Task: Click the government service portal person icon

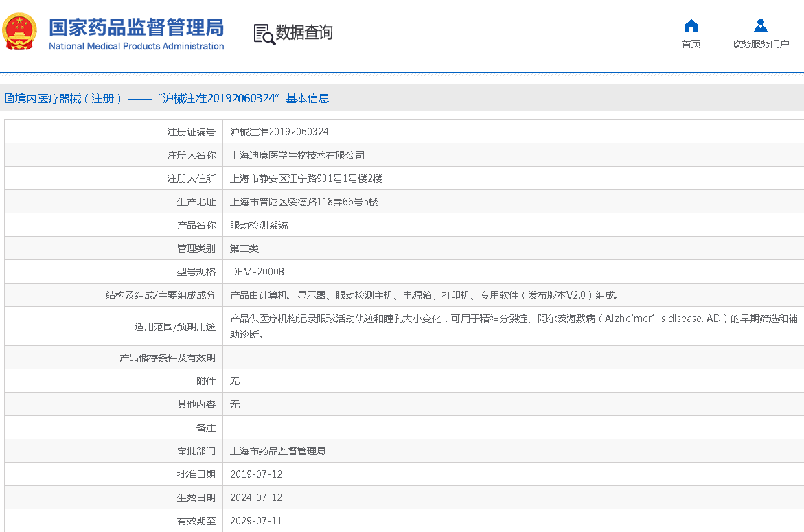Action: click(x=760, y=26)
